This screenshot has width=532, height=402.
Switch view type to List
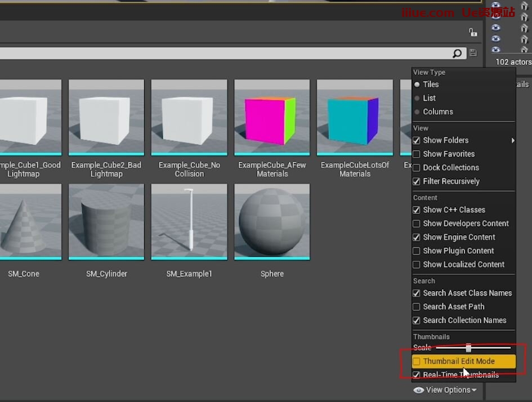(429, 98)
